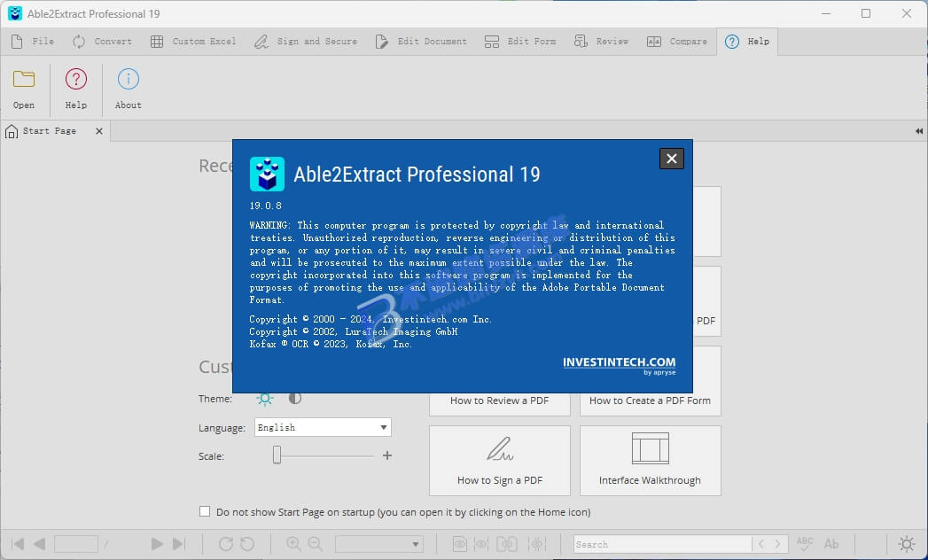This screenshot has width=928, height=560.
Task: Close the Start Page tab
Action: point(99,131)
